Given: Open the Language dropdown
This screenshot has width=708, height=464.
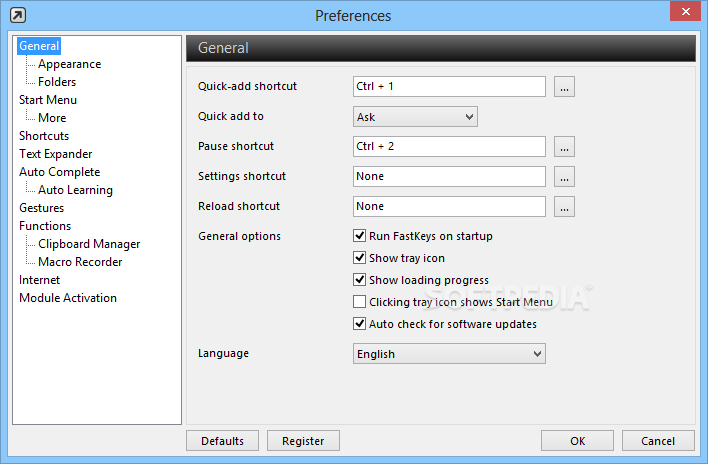Looking at the screenshot, I should point(449,354).
